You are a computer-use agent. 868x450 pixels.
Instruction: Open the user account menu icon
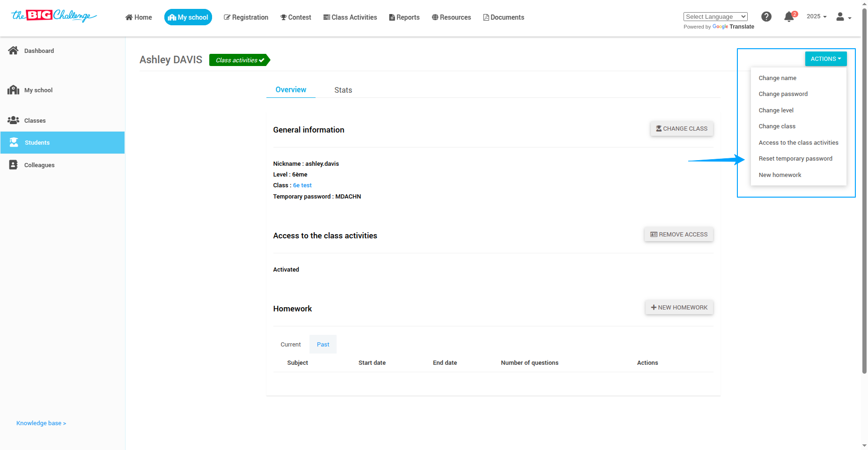[844, 17]
